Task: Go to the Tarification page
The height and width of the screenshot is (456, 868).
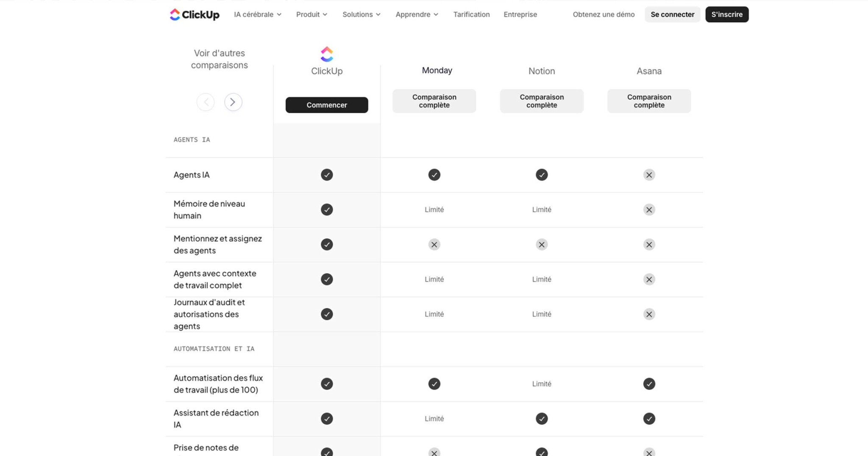Action: [471, 14]
